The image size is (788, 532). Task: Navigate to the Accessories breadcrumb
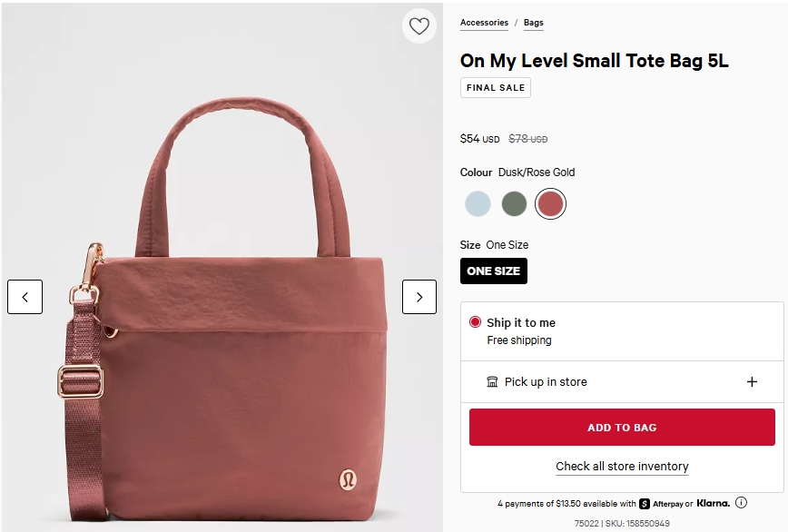(x=484, y=23)
